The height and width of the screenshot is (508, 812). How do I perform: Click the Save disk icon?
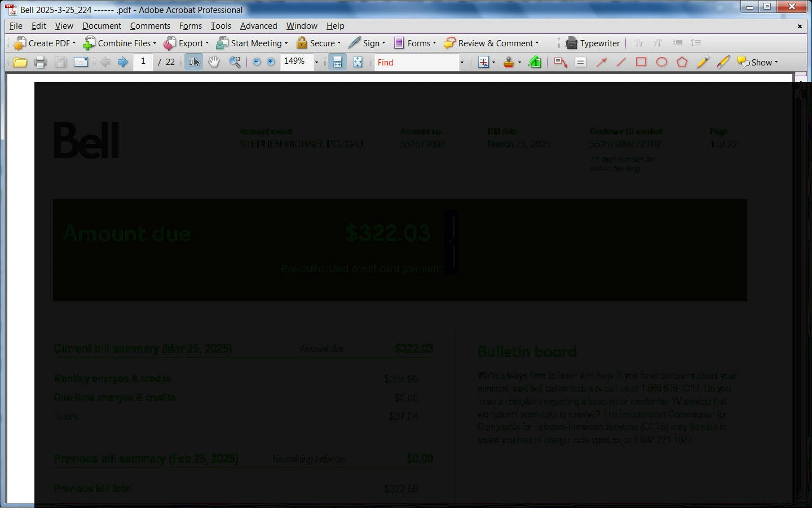(x=60, y=62)
